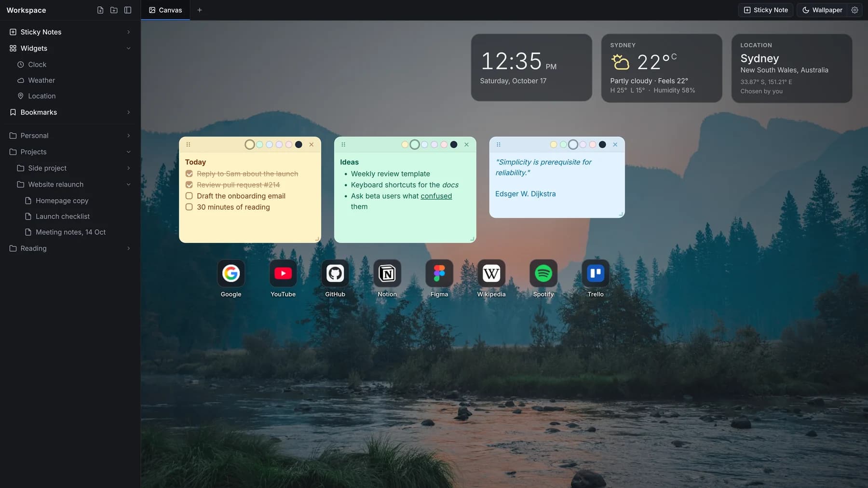Click the drag handle on the Ideas note
The height and width of the screenshot is (488, 868).
343,145
